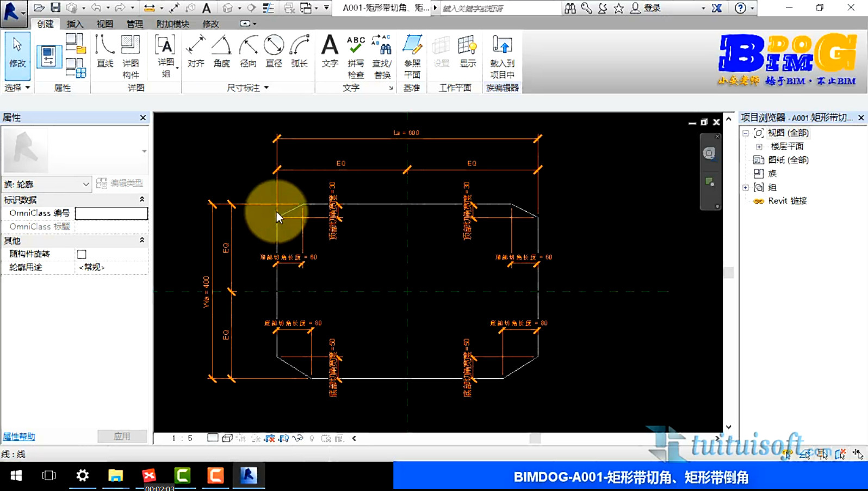
Task: Click the 1 : 5 view scale button
Action: 182,438
